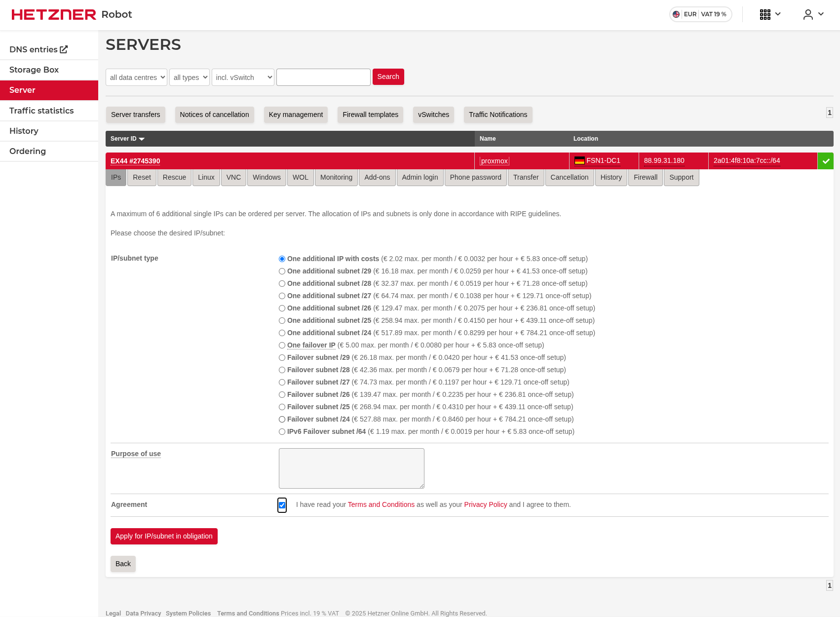Uncheck the Terms agreement checkbox
The height and width of the screenshot is (617, 840).
pyautogui.click(x=282, y=505)
